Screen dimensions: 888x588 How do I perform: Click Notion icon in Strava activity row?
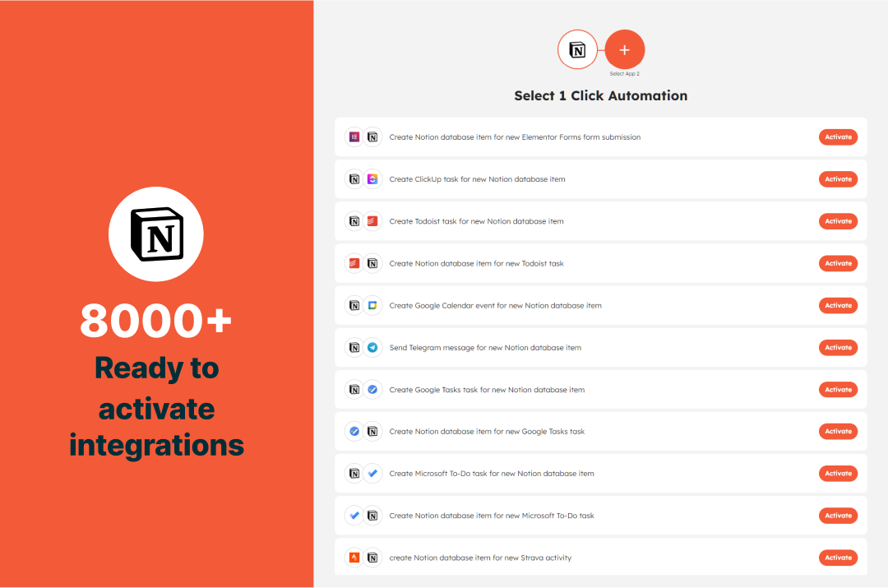pyautogui.click(x=372, y=558)
